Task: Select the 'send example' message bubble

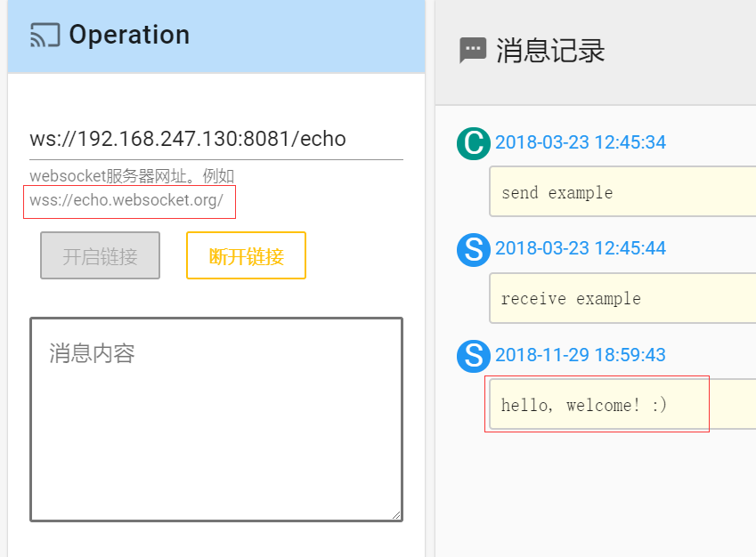Action: click(x=622, y=192)
